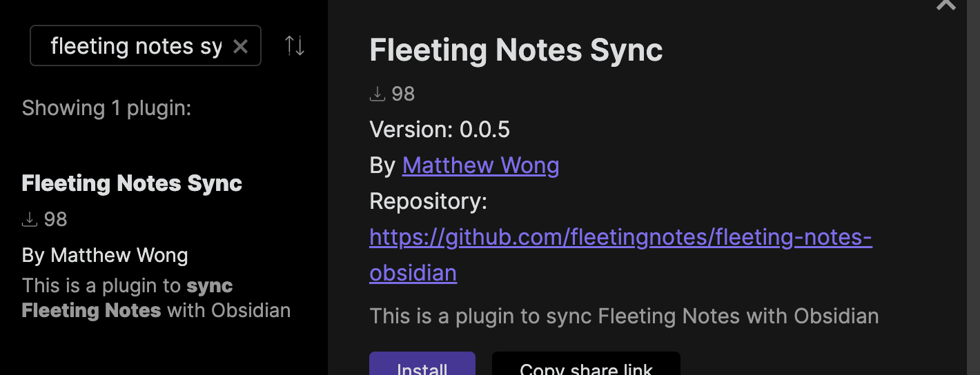Close the plugin browser dialog
980x375 pixels.
click(x=945, y=4)
